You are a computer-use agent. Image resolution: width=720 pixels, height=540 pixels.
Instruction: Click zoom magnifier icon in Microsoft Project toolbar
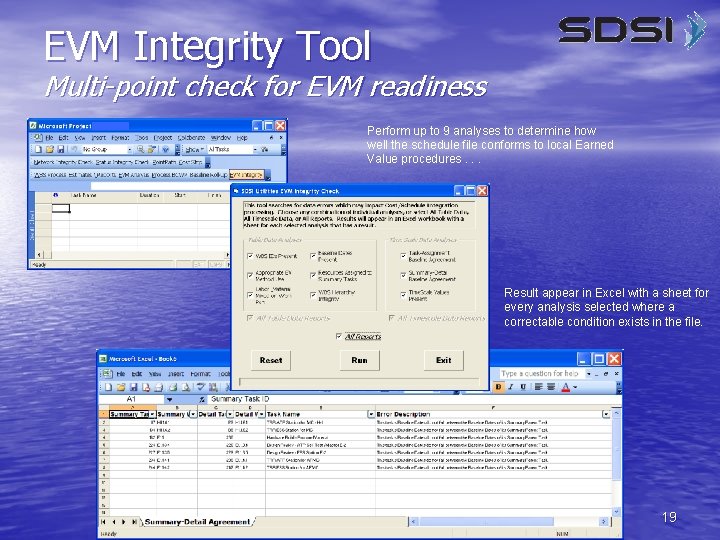coord(141,150)
